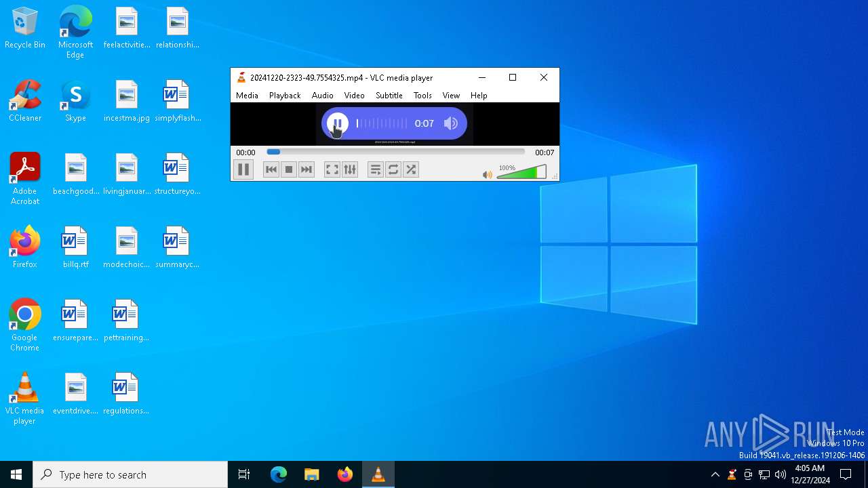Select the relationshi image file
Viewport: 868px width, 488px height.
[177, 28]
